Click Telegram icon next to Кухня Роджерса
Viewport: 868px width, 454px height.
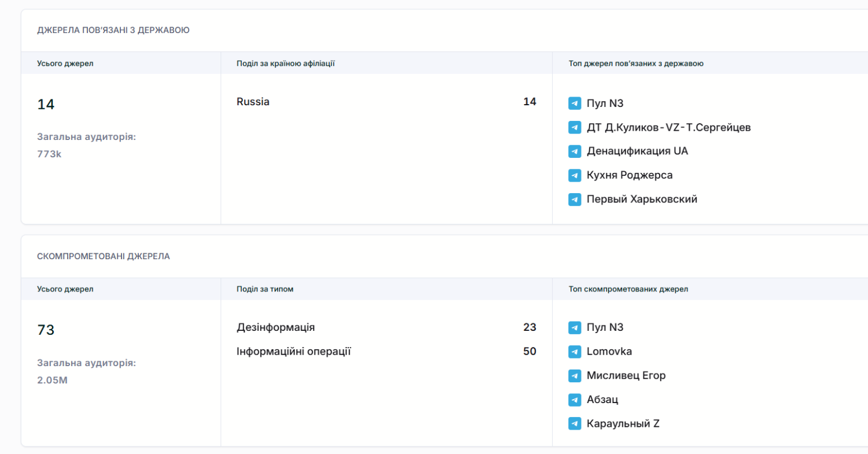574,175
